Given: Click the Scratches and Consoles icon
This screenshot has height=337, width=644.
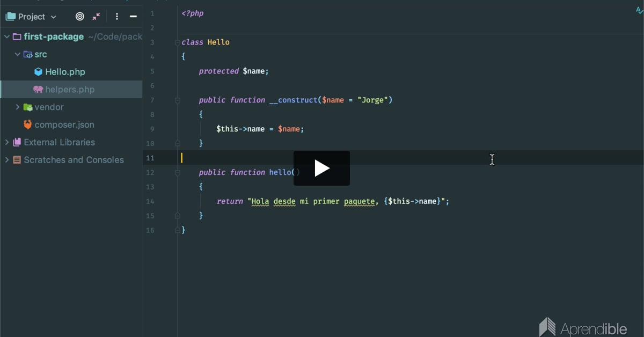Looking at the screenshot, I should pyautogui.click(x=17, y=160).
